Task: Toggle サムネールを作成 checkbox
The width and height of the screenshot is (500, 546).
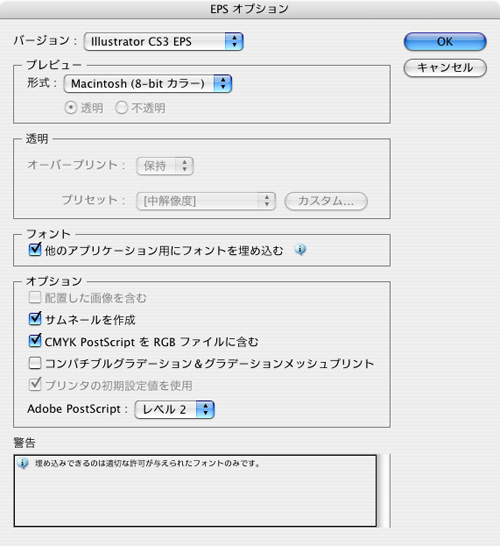Action: coord(35,319)
